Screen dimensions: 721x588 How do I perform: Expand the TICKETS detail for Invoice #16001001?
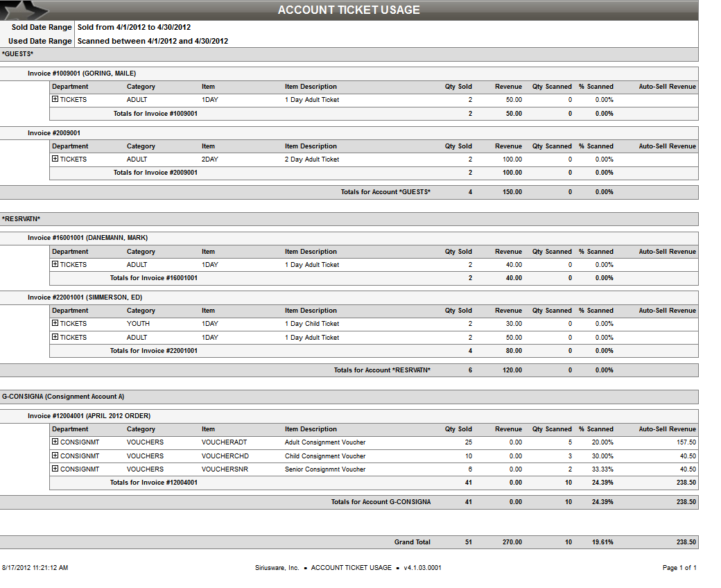point(55,264)
